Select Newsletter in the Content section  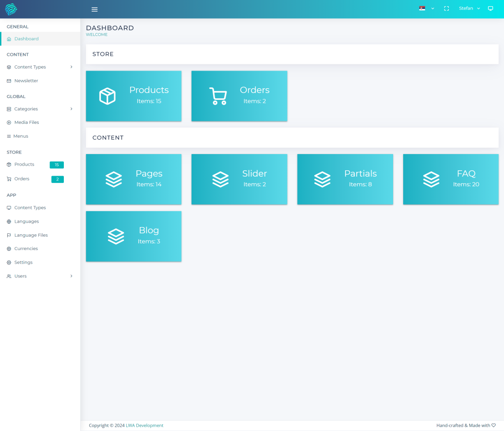26,81
